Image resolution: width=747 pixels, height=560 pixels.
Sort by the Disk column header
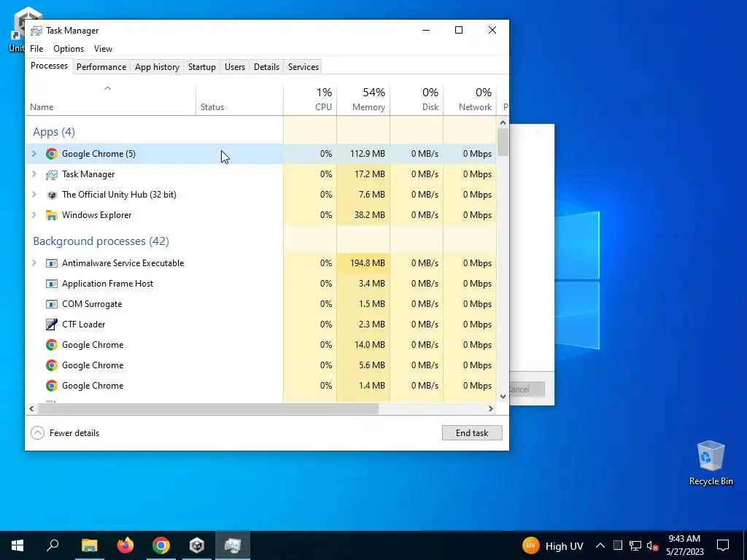tap(417, 100)
